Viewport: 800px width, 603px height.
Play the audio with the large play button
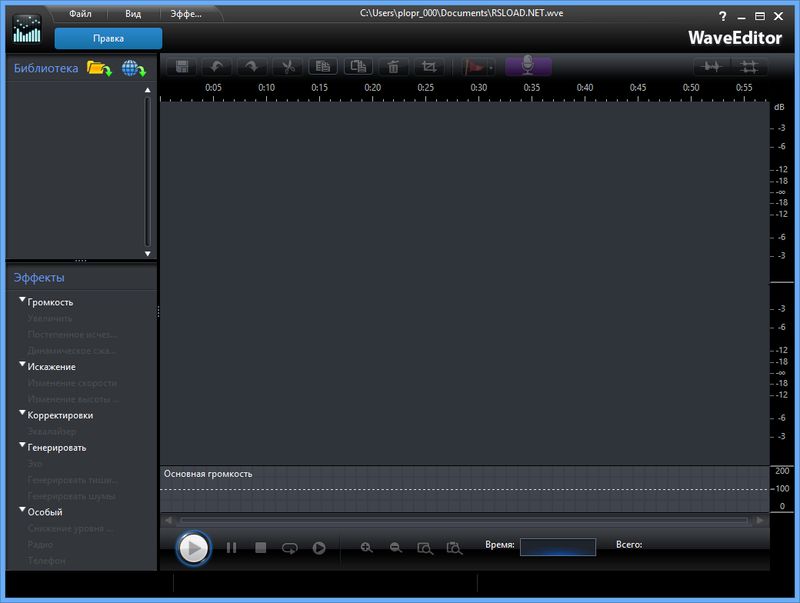[193, 548]
